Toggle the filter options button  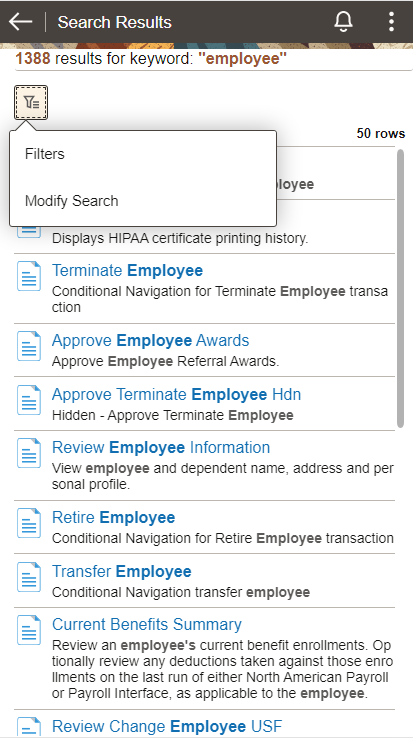(31, 102)
